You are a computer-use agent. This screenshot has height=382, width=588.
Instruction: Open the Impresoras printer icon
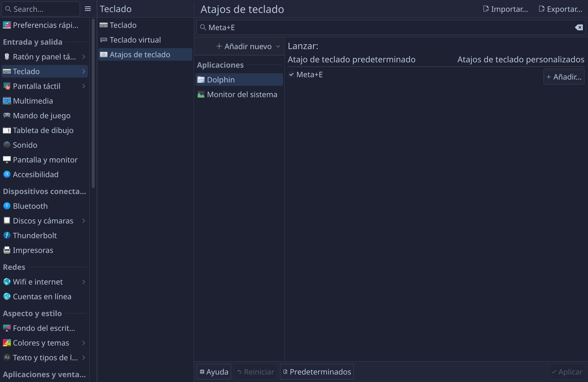click(7, 250)
